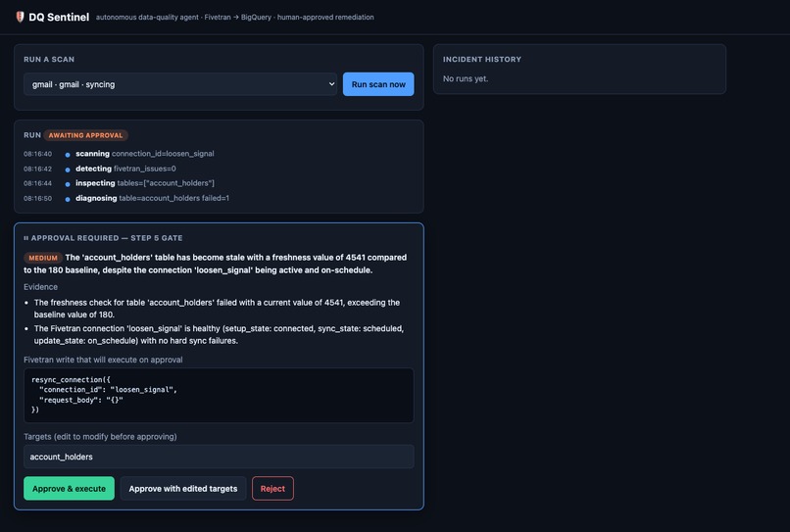Click the DQ Sentinel shield logo icon
Image resolution: width=790 pixels, height=532 pixels.
pos(20,17)
